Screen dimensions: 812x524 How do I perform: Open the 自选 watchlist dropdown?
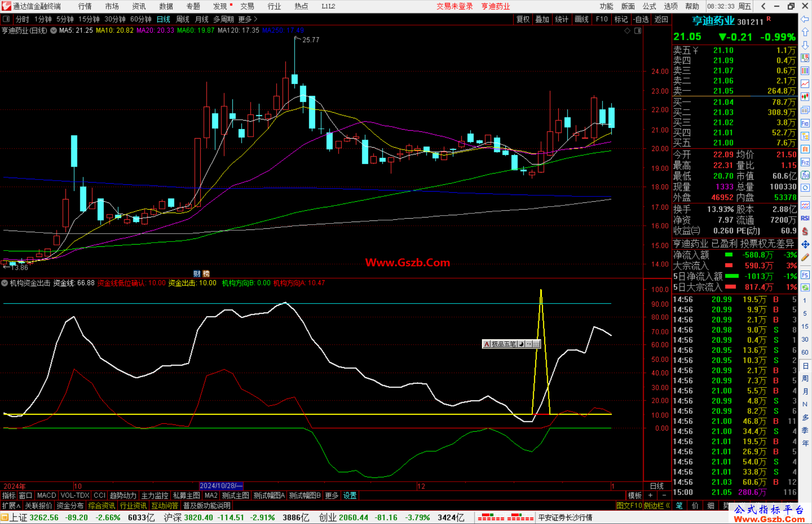pyautogui.click(x=641, y=19)
